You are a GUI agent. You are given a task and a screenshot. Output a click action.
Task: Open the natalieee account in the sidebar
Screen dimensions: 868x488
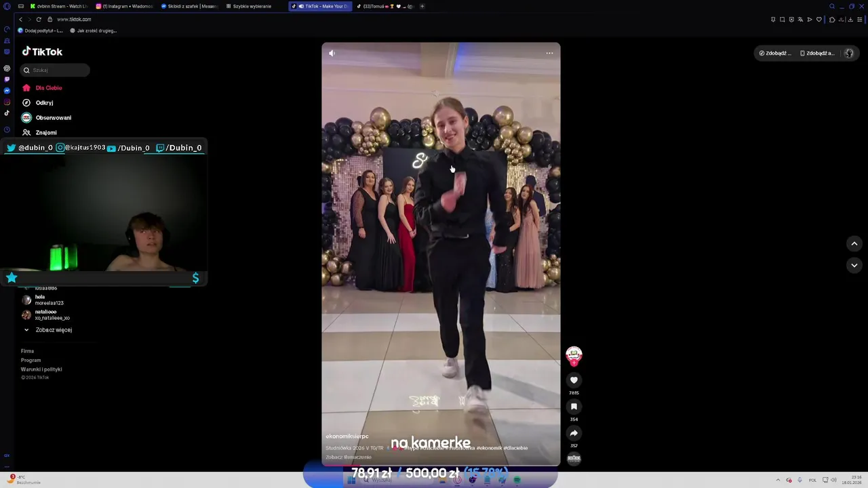pyautogui.click(x=46, y=314)
